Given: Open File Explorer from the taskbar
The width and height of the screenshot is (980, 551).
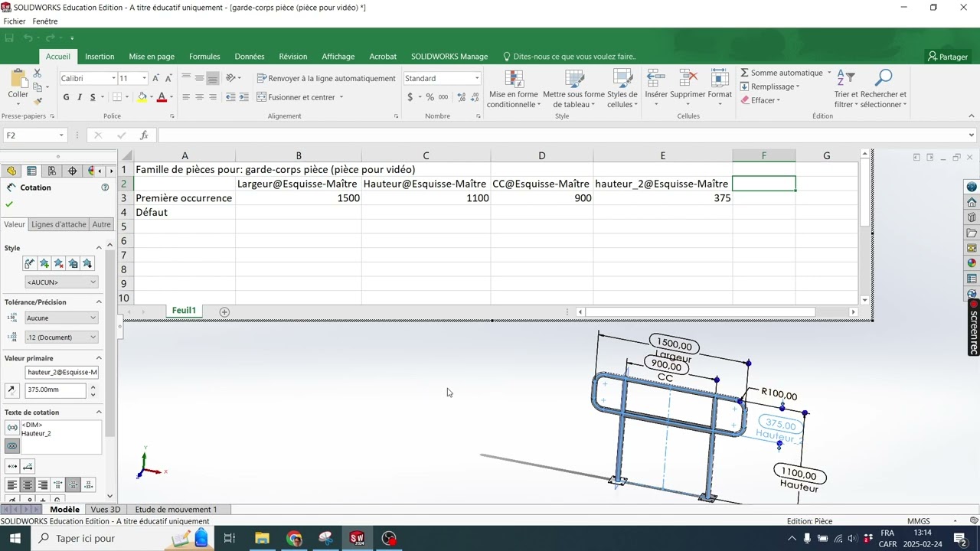Looking at the screenshot, I should (262, 538).
